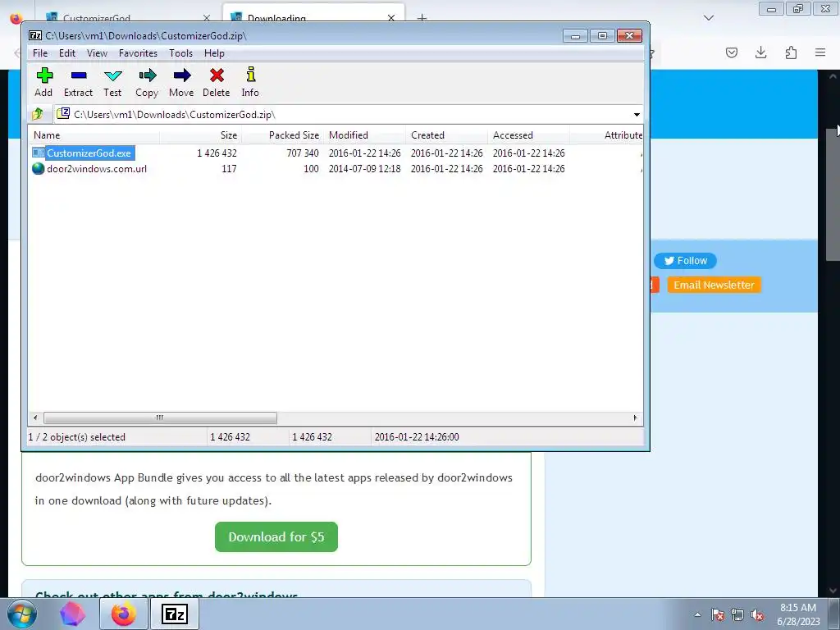840x630 pixels.
Task: Click the CustomizerGod.exe file icon
Action: click(x=38, y=153)
